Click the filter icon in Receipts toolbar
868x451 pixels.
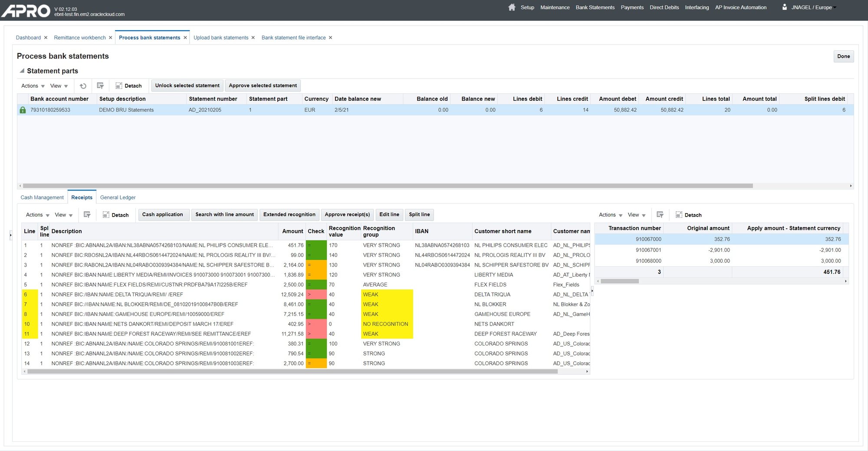point(87,215)
